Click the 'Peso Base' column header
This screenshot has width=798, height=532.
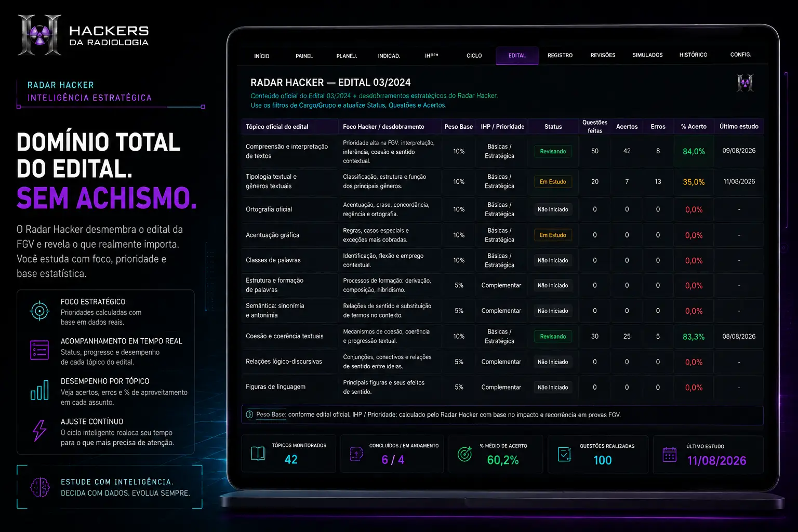pyautogui.click(x=459, y=127)
